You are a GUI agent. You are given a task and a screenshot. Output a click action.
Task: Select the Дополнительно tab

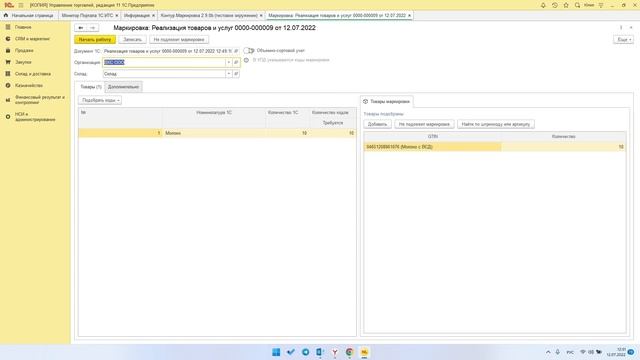tap(123, 87)
